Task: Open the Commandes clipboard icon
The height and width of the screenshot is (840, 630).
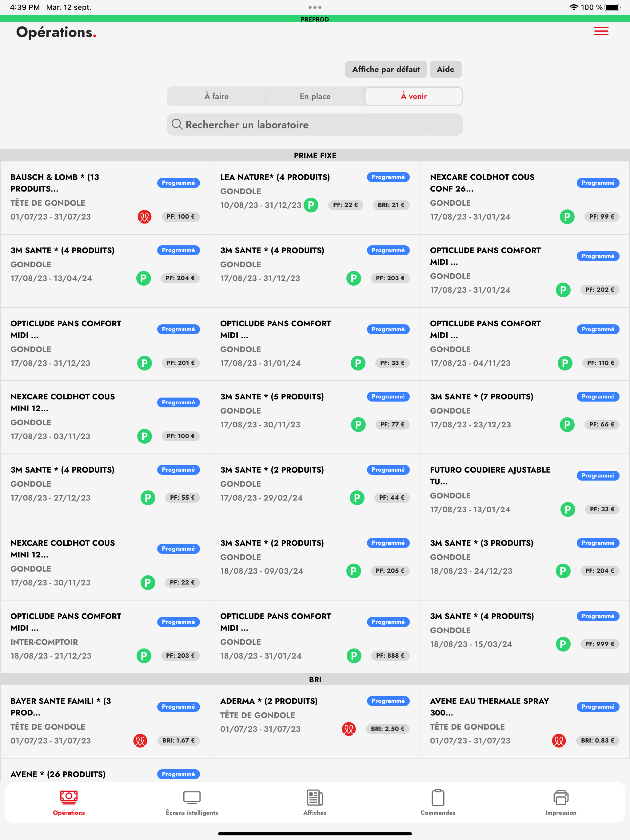Action: point(438,798)
